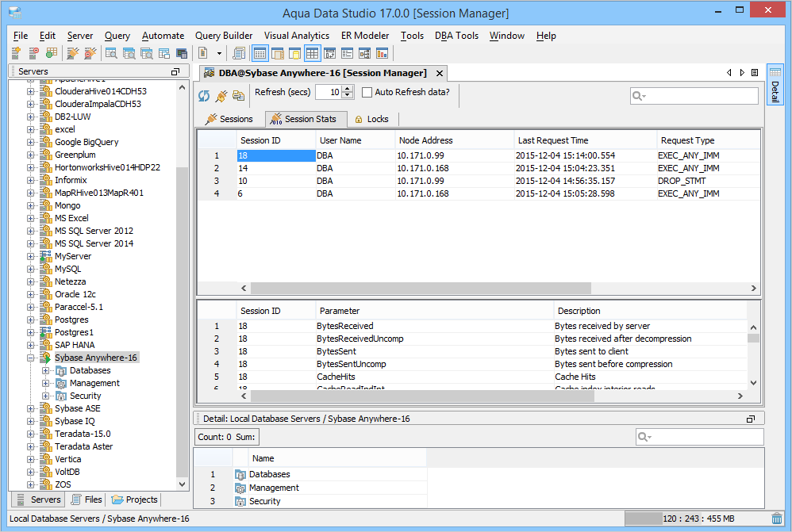Viewport: 792px width, 532px height.
Task: Expand the Security tree node
Action: click(45, 396)
